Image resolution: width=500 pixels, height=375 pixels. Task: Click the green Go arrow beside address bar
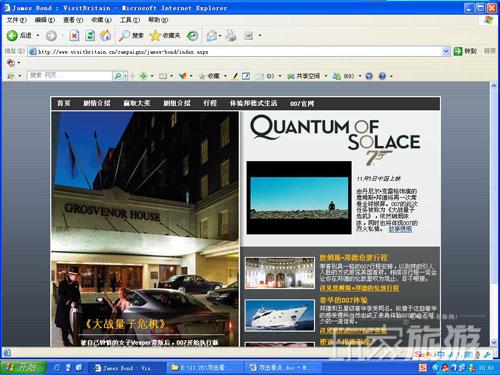(458, 51)
